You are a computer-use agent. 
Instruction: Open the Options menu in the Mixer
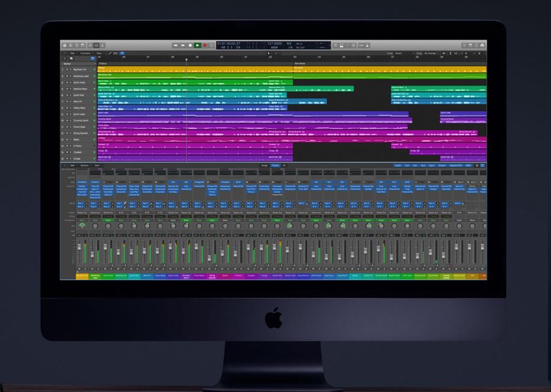click(x=85, y=165)
